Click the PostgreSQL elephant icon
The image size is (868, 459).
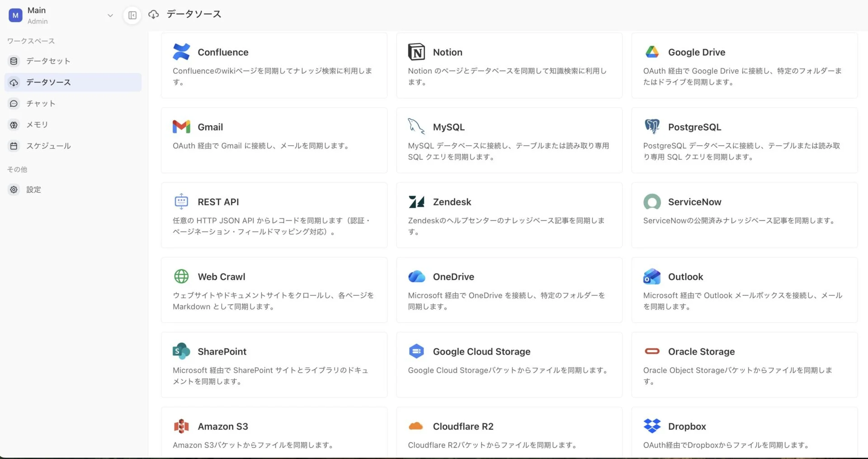[652, 127]
